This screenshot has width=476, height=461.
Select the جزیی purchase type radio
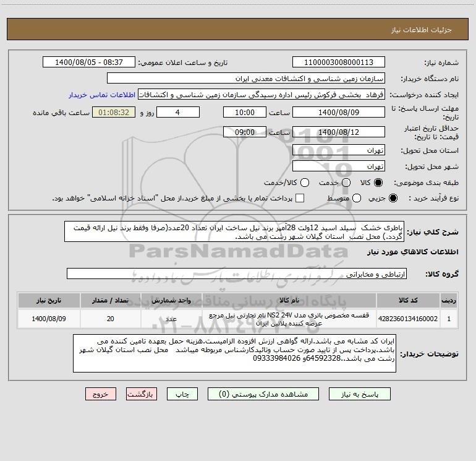click(x=393, y=198)
